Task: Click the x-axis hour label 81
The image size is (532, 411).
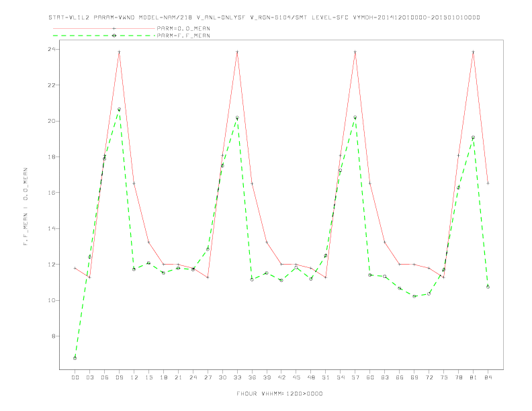Action: coord(474,377)
